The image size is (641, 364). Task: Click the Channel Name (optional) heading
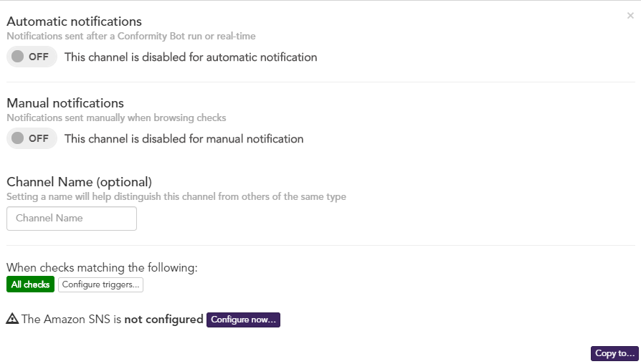80,182
